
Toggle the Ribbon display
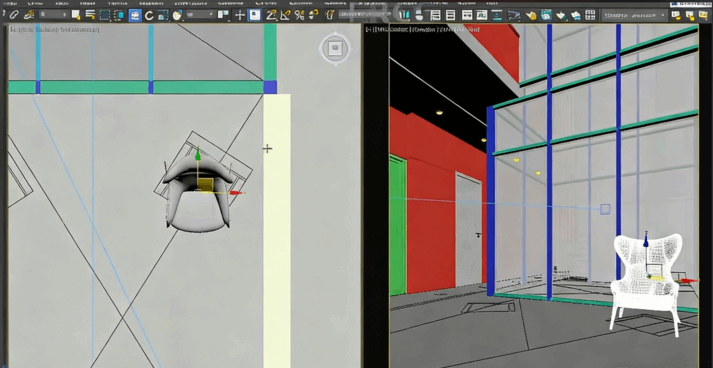pos(467,15)
